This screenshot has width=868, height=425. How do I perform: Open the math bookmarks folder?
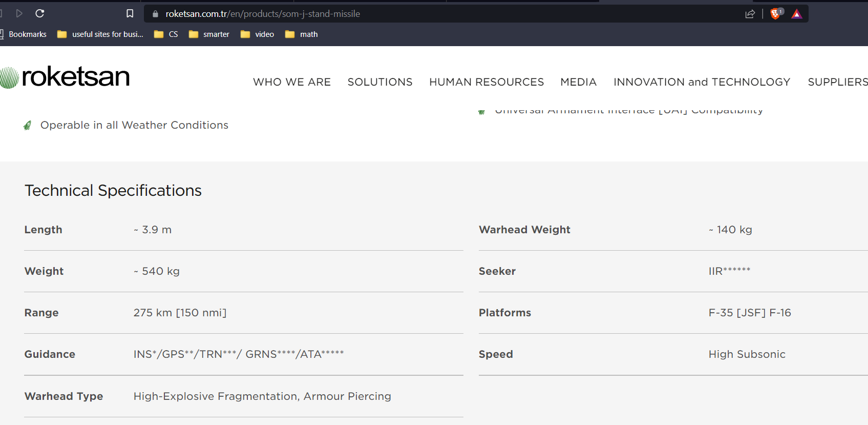pyautogui.click(x=302, y=34)
